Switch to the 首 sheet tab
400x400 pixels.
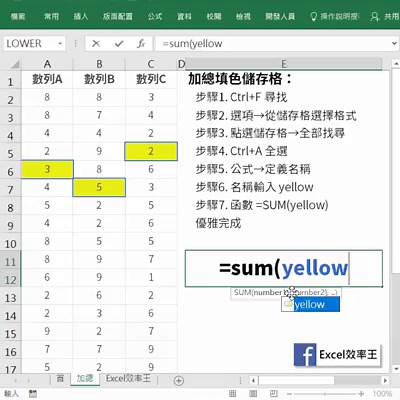[60, 379]
